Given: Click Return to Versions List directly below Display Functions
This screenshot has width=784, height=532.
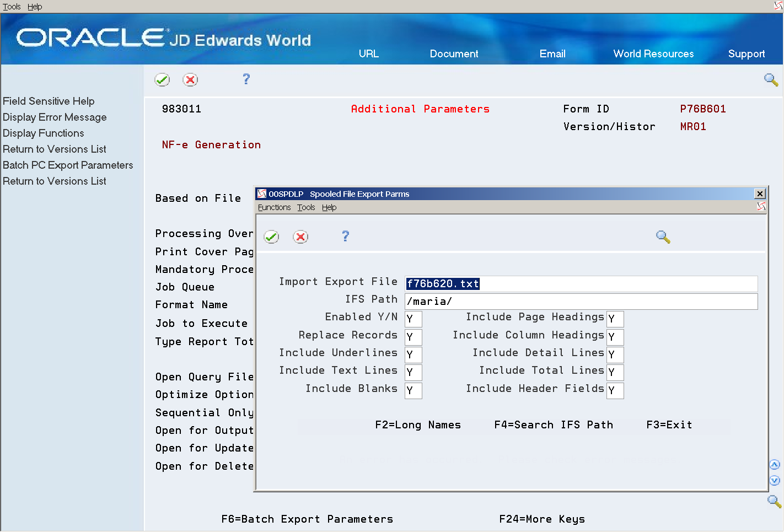Looking at the screenshot, I should (55, 149).
